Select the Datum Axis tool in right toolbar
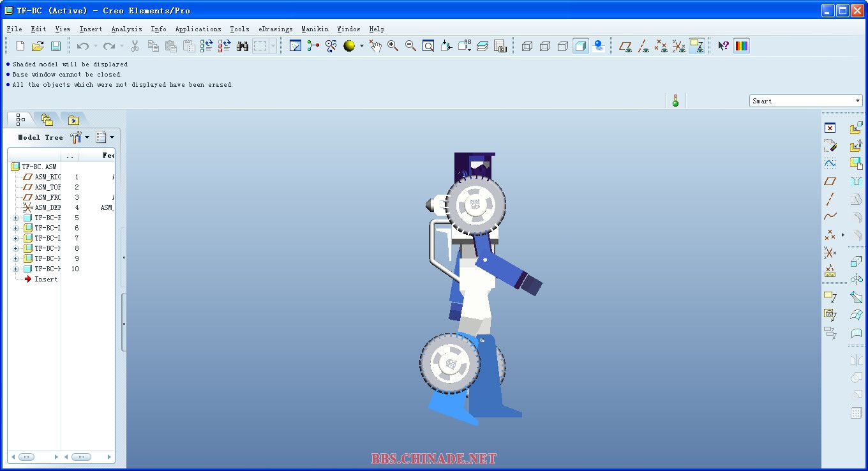The image size is (868, 471). pos(830,199)
